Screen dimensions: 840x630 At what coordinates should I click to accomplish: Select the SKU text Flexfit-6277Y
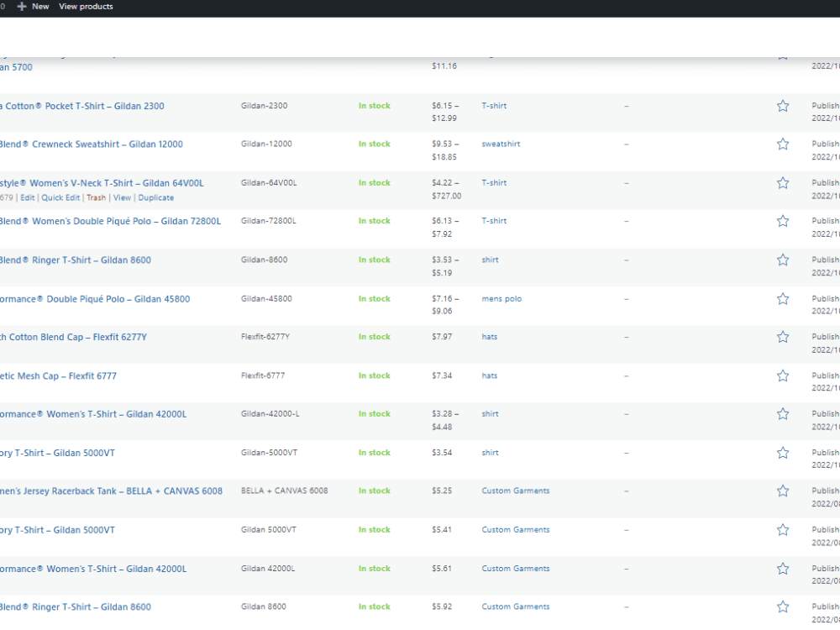tap(265, 337)
